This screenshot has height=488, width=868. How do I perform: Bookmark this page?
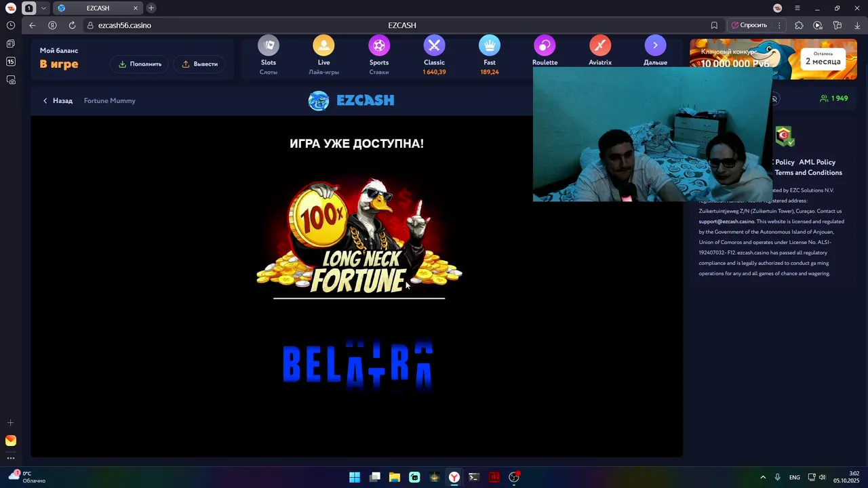(714, 25)
